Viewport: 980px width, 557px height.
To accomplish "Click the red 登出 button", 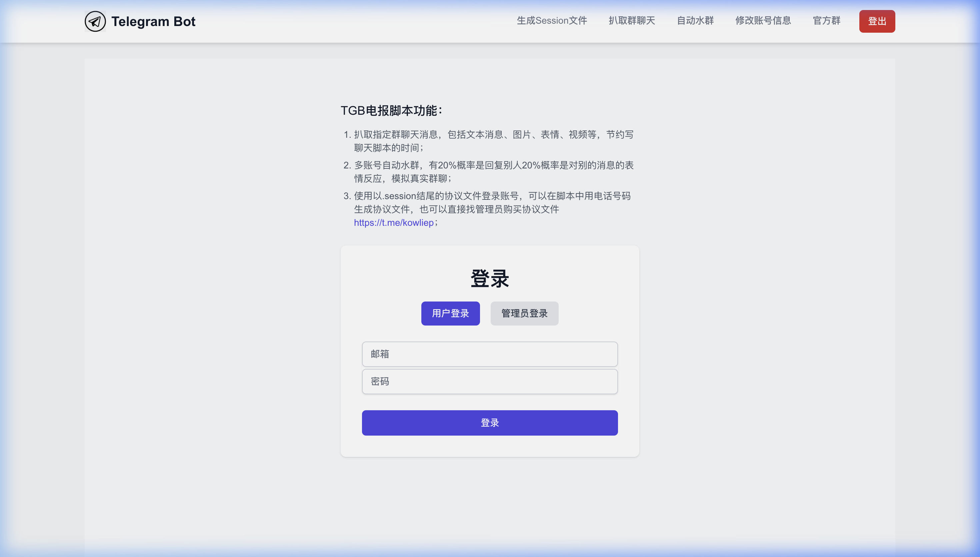I will (877, 21).
